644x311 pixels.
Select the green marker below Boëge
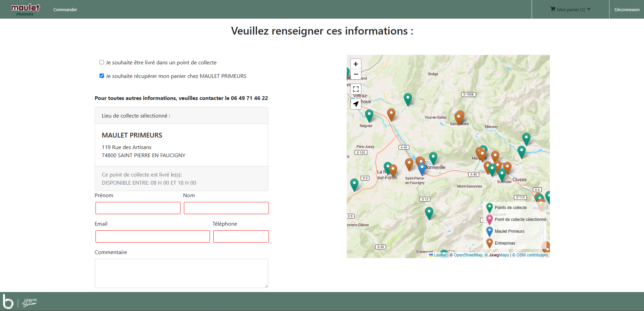[x=408, y=100]
